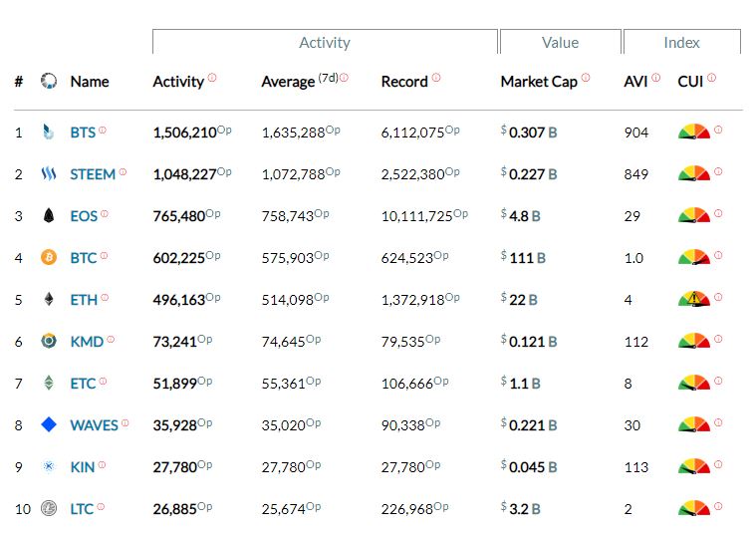
Task: Click the BTS coin logo icon
Action: point(48,132)
